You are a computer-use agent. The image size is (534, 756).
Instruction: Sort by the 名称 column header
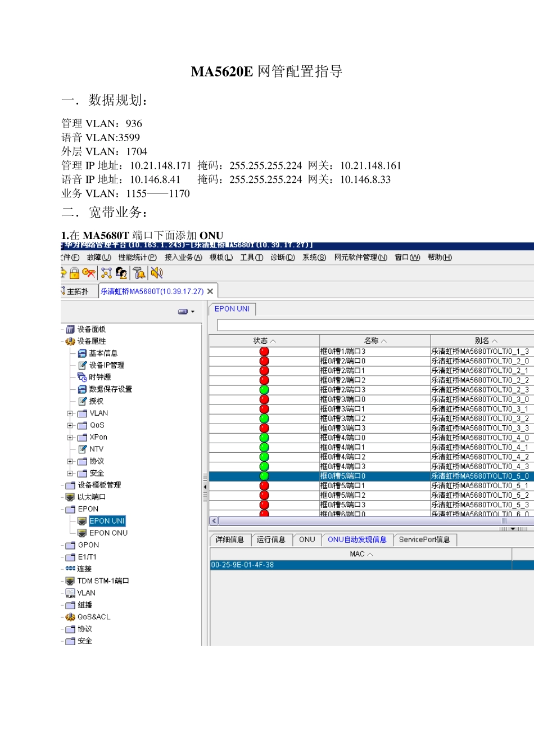pyautogui.click(x=375, y=341)
